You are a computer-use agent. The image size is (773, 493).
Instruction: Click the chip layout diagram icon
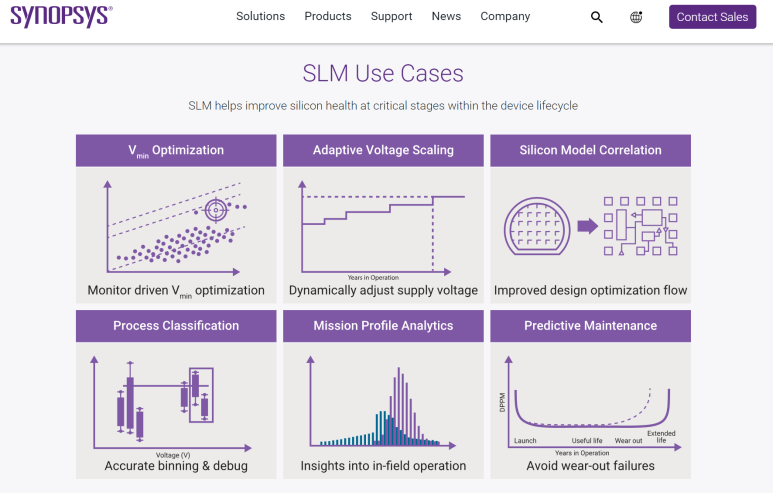[x=641, y=226]
